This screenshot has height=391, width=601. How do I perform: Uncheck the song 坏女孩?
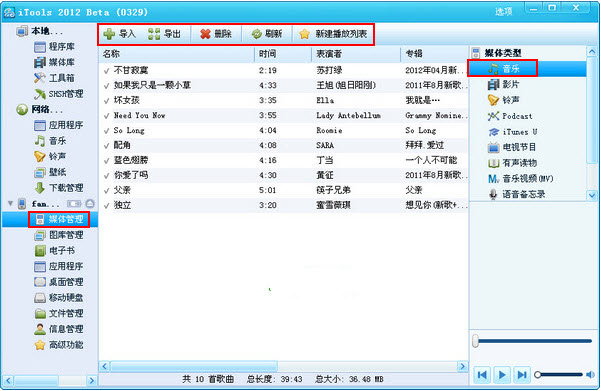(x=107, y=100)
